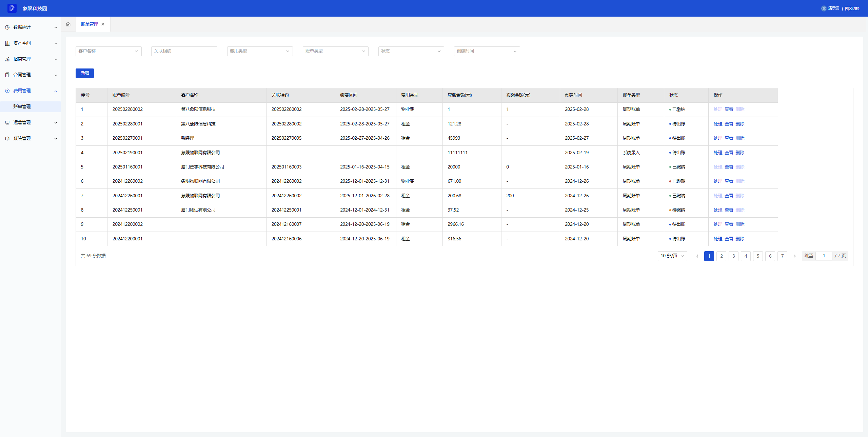Close the 账单管理 tab
This screenshot has width=868, height=437.
pyautogui.click(x=103, y=24)
